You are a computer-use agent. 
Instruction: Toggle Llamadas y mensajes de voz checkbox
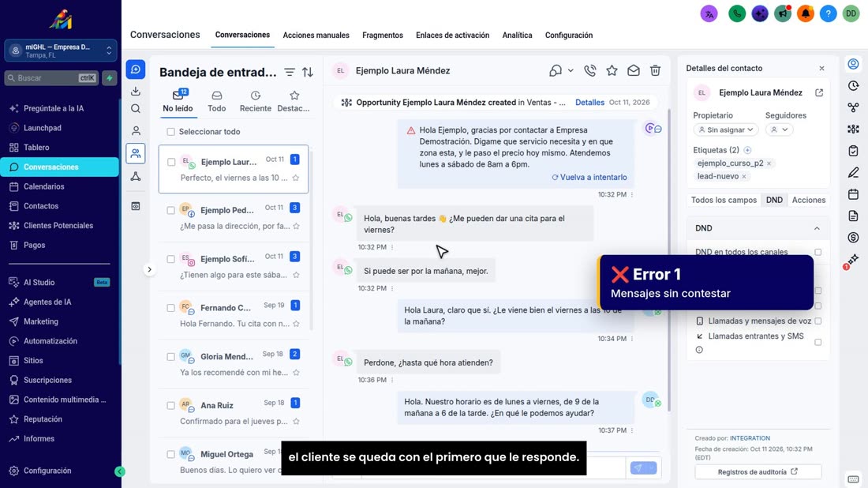(x=817, y=321)
